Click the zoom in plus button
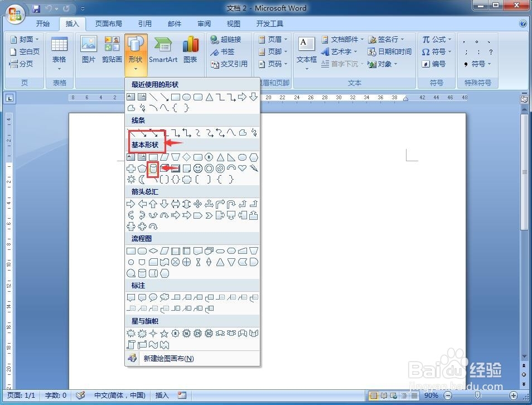This screenshot has height=405, width=532. (514, 395)
